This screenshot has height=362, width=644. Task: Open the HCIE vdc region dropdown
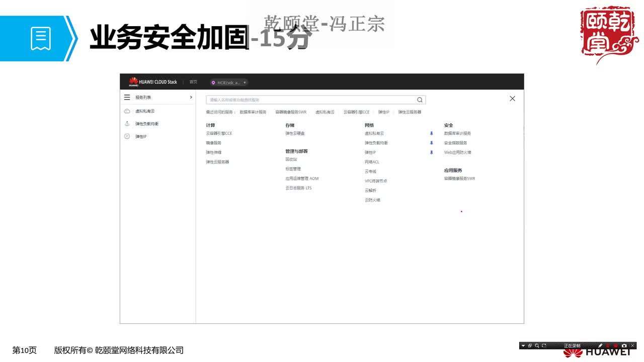pyautogui.click(x=229, y=82)
